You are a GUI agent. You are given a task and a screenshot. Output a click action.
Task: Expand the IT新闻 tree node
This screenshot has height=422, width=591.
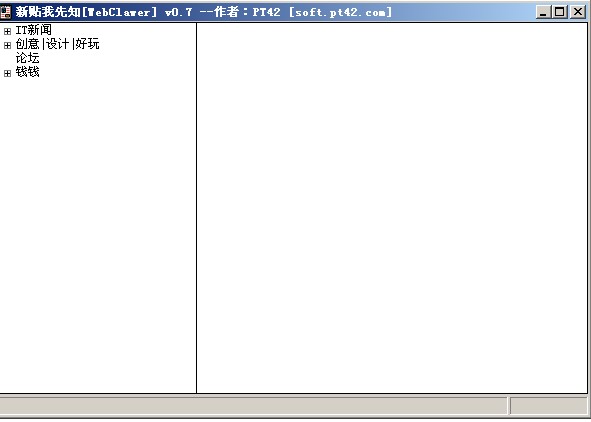[7, 31]
